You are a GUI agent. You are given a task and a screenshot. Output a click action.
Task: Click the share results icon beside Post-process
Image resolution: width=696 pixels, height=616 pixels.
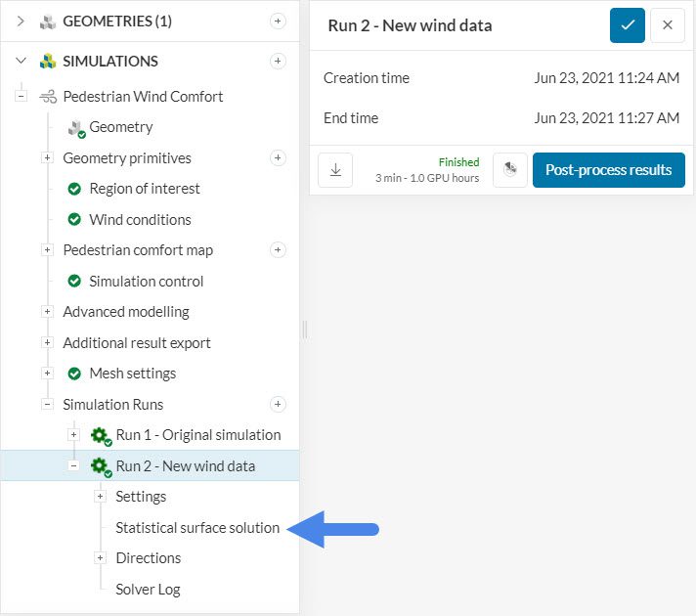click(x=510, y=170)
